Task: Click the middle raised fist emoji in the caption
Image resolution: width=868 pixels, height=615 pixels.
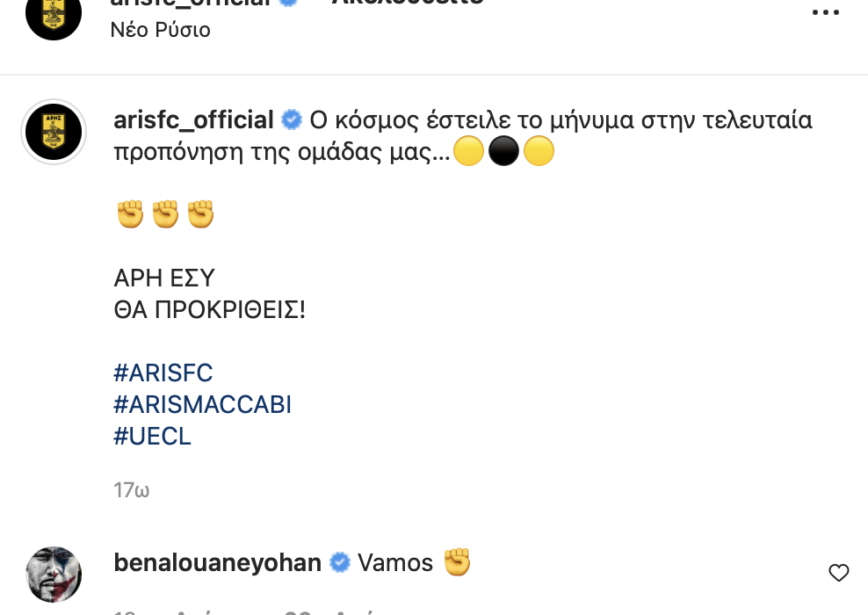Action: click(x=165, y=214)
